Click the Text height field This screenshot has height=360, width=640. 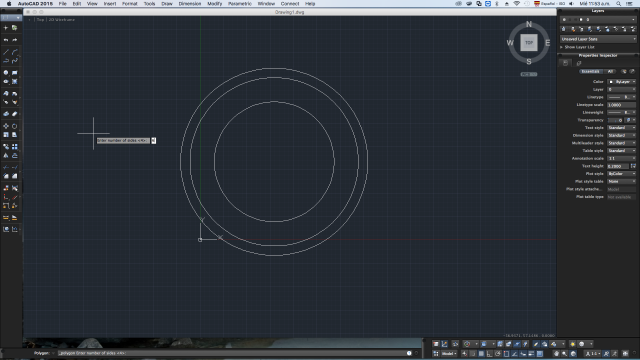click(x=618, y=166)
